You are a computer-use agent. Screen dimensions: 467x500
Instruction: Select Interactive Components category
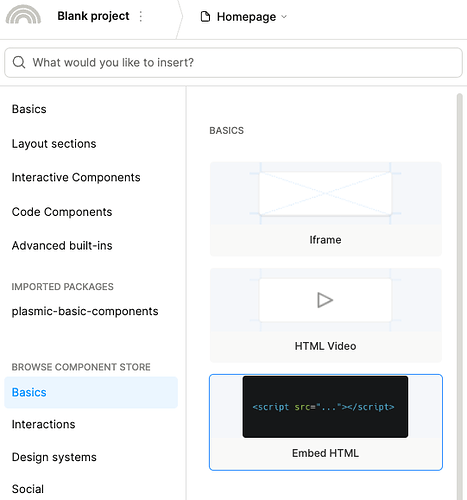(x=76, y=177)
